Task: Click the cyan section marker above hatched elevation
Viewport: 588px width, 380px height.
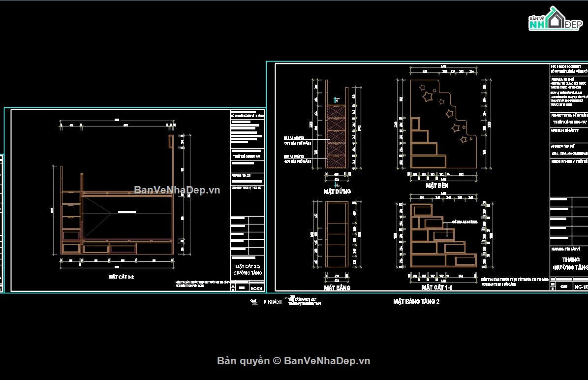Action: click(336, 100)
